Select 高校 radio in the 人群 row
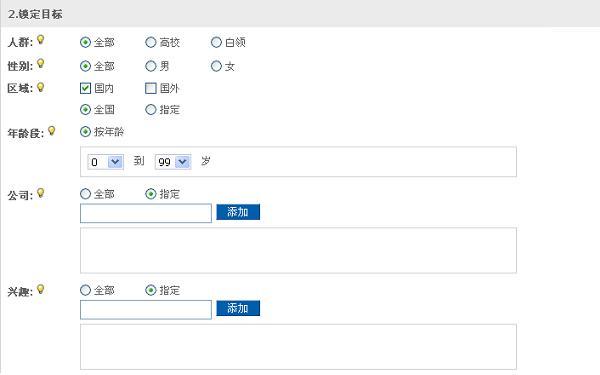600x375 pixels. click(151, 42)
